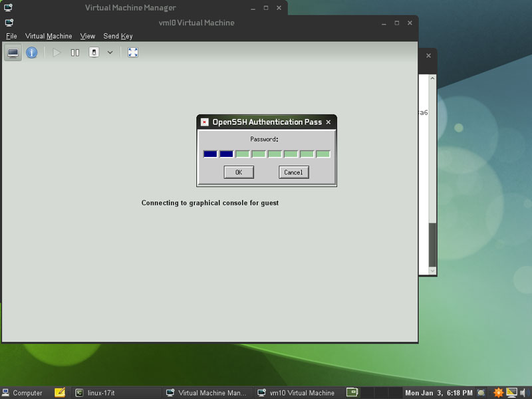Click the "Connecting to graphical console" message
The height and width of the screenshot is (399, 532).
coord(210,203)
